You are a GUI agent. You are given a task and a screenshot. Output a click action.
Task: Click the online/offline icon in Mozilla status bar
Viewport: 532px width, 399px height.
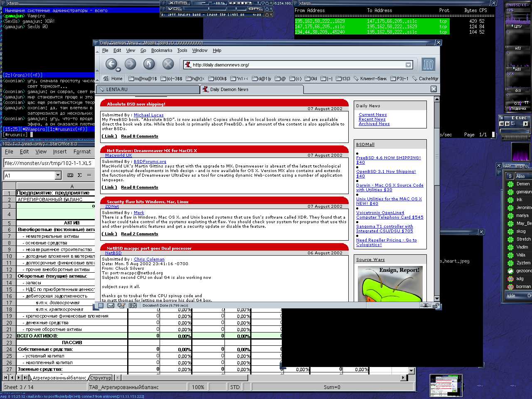click(425, 305)
